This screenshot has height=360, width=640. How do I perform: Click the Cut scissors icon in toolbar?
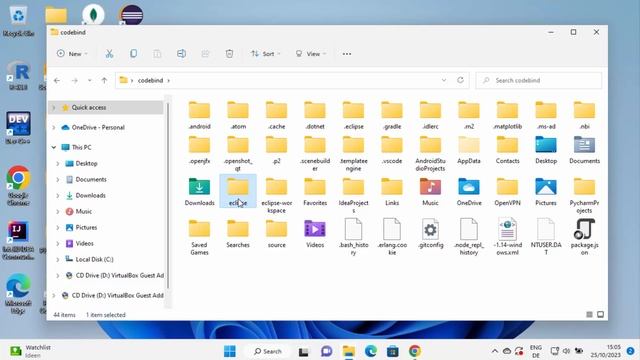pos(109,53)
